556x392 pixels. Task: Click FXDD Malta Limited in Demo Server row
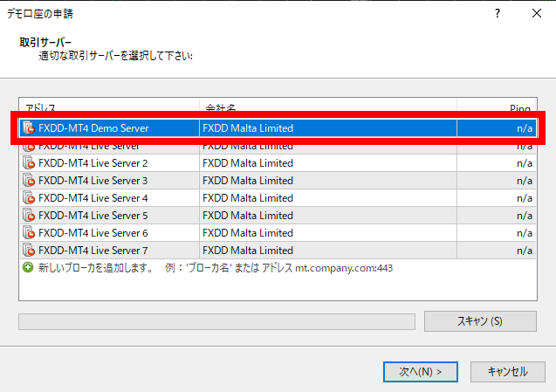coord(248,128)
